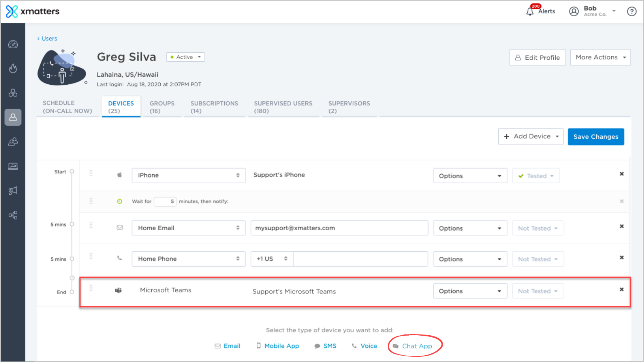Switch to the Subscriptions tab

pos(214,107)
